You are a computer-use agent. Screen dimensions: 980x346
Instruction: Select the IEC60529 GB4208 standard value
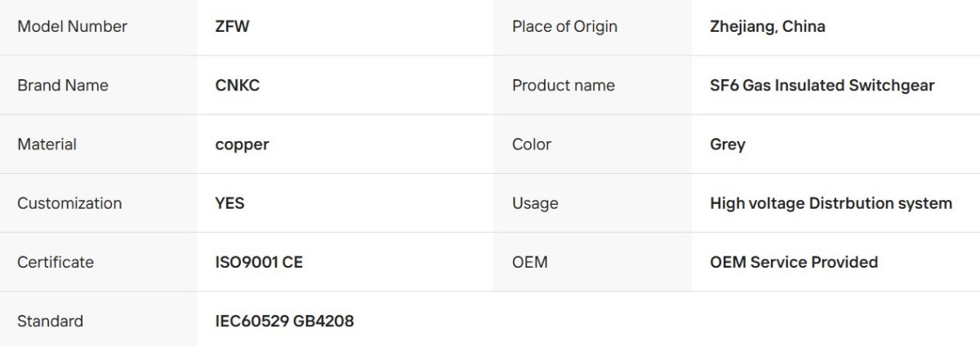[284, 321]
